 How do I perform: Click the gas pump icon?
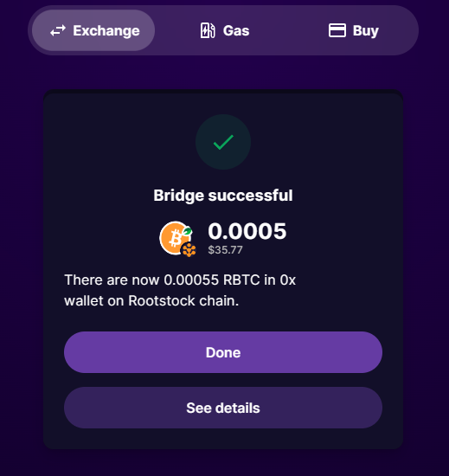coord(208,30)
